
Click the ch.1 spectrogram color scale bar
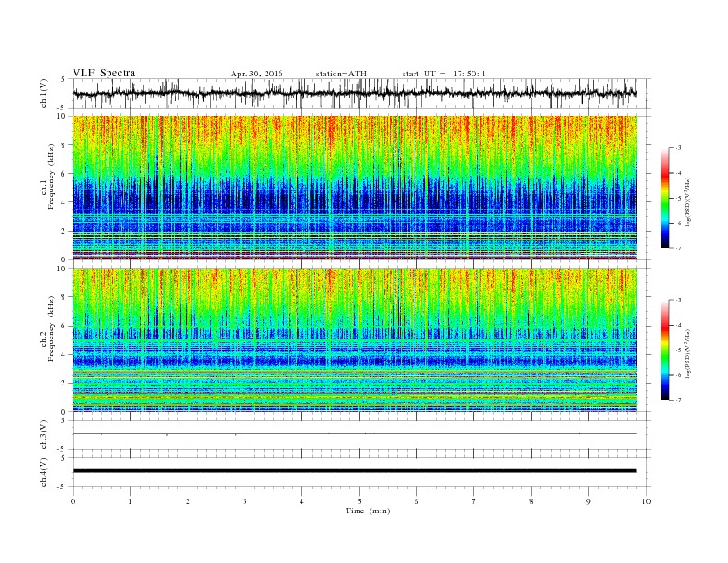pyautogui.click(x=665, y=198)
